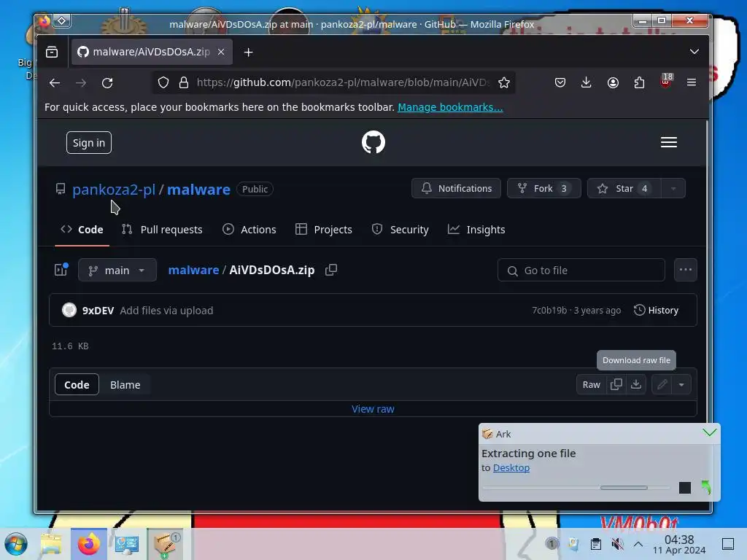This screenshot has width=747, height=560.
Task: Click the Raw button
Action: point(591,384)
